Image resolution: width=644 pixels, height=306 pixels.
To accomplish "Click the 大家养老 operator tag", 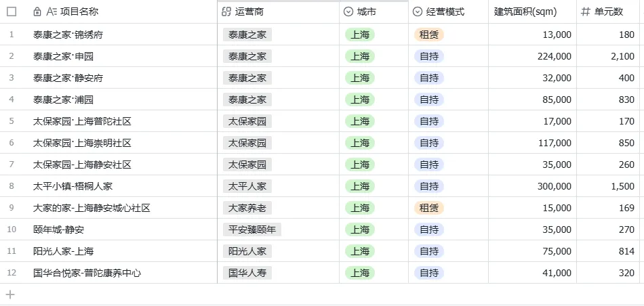I will pyautogui.click(x=247, y=208).
